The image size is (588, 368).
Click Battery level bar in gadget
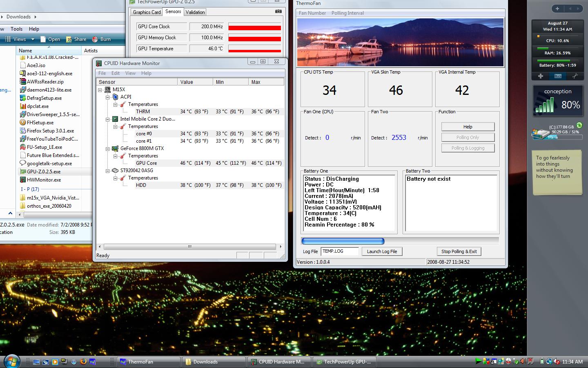click(x=558, y=61)
